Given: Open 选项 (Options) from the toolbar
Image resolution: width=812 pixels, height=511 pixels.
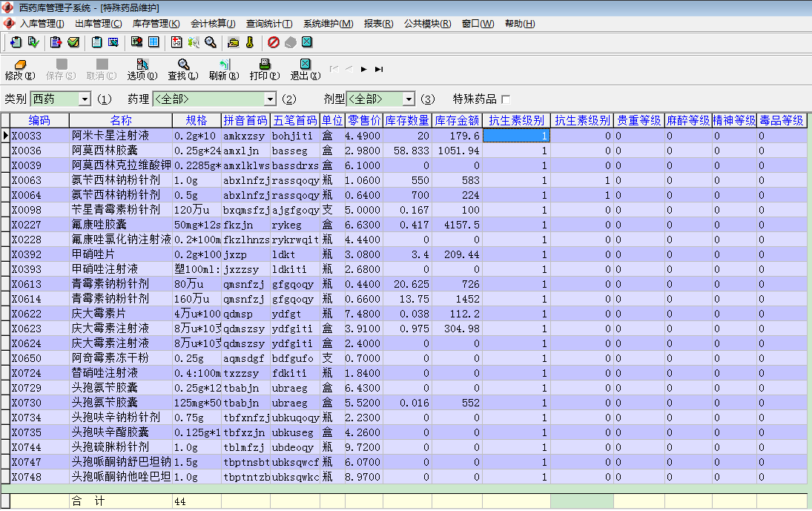Looking at the screenshot, I should [x=142, y=69].
